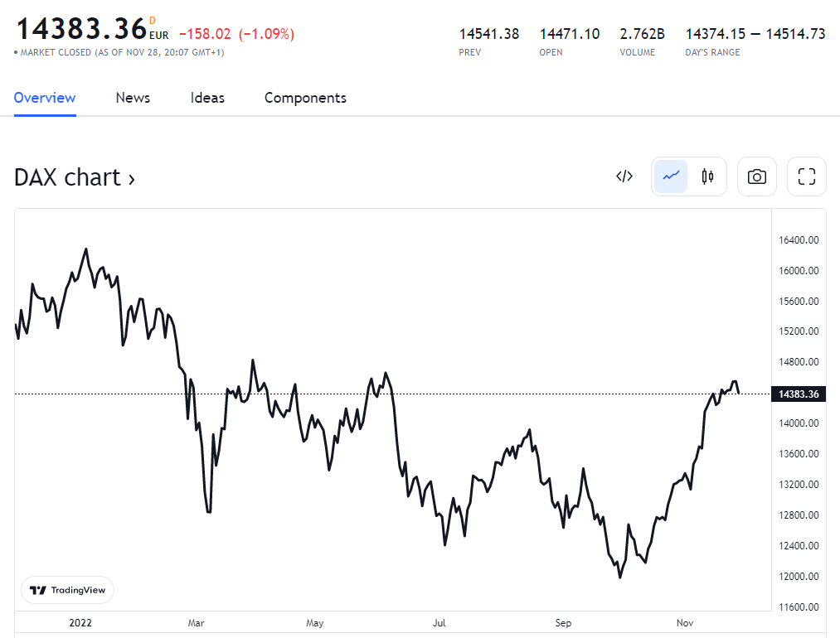Click the D delayed data indicator
This screenshot has height=638, width=840.
(x=153, y=21)
